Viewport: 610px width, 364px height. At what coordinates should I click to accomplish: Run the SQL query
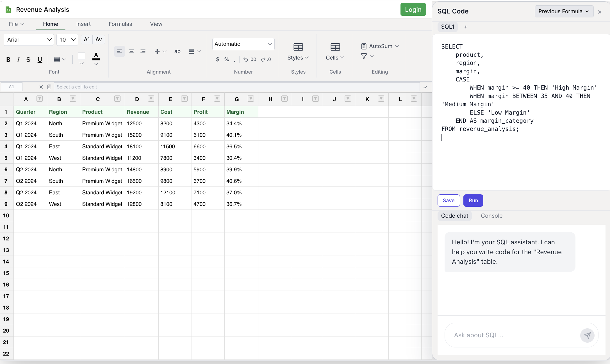tap(473, 200)
